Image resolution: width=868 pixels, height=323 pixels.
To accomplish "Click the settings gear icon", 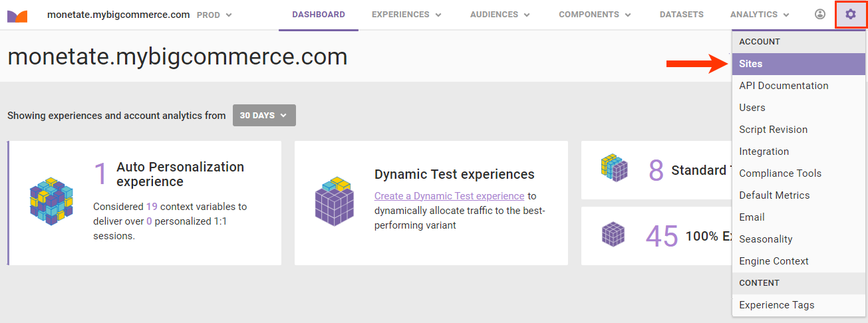I will (851, 15).
